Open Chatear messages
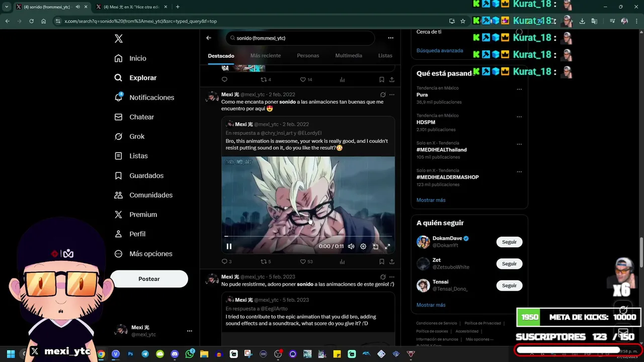The width and height of the screenshot is (644, 362). (134, 117)
